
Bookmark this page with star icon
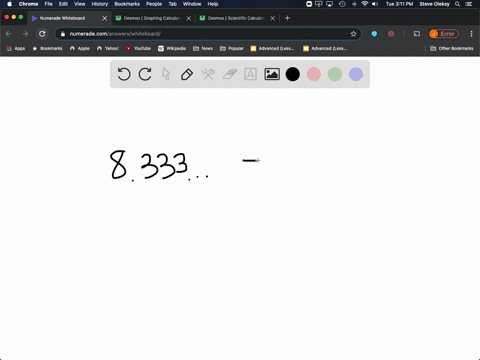(353, 34)
